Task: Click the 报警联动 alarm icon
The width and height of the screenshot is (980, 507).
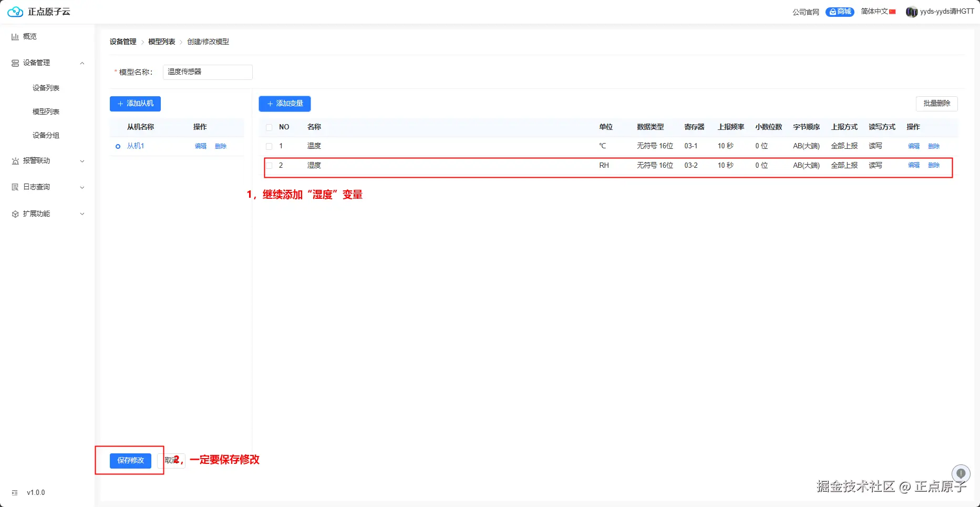Action: point(15,161)
